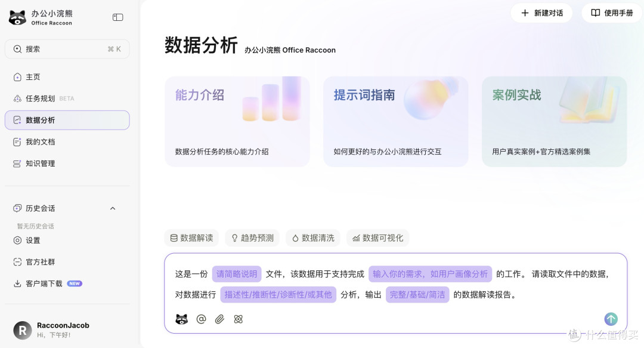
Task: Click the 数据分析 sidebar icon
Action: (17, 120)
